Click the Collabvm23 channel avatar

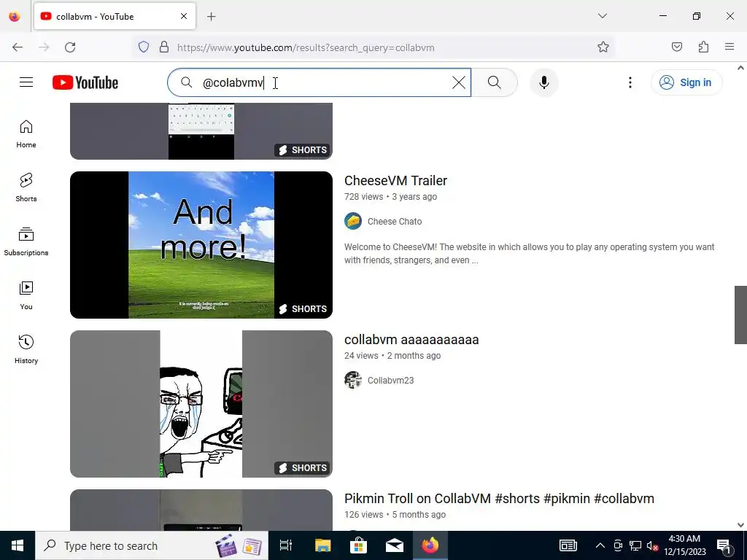[353, 380]
